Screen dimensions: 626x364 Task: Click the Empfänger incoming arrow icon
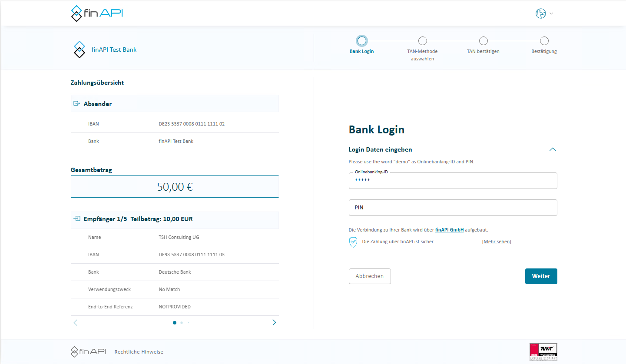pos(77,218)
